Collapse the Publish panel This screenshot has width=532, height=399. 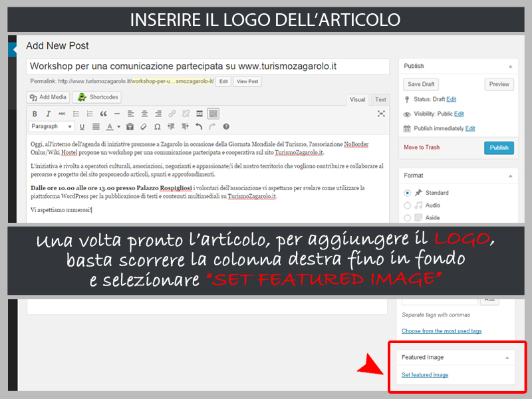tap(510, 66)
